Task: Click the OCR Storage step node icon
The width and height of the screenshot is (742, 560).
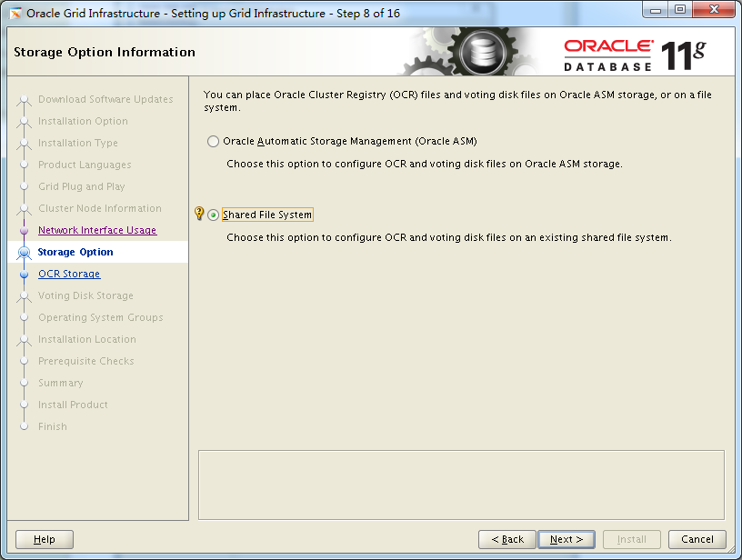Action: tap(25, 275)
